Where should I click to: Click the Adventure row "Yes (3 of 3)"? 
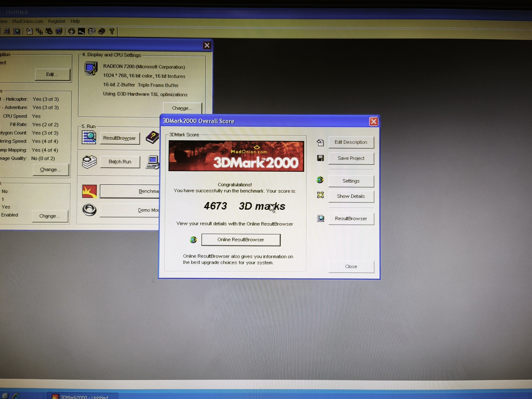click(x=45, y=108)
